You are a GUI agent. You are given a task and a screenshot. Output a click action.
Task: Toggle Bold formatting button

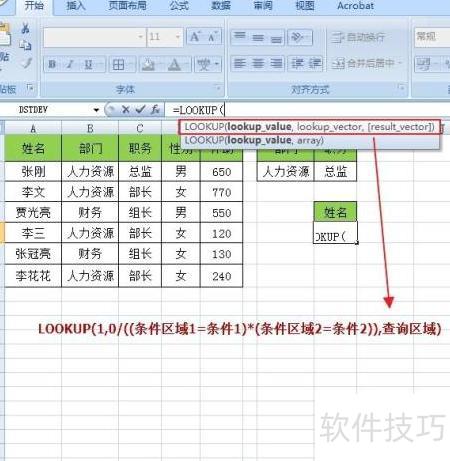pos(52,64)
